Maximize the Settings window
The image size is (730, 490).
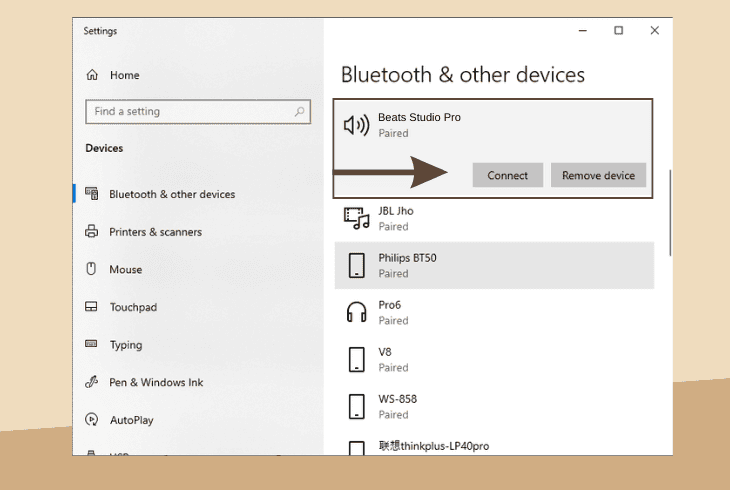coord(618,31)
